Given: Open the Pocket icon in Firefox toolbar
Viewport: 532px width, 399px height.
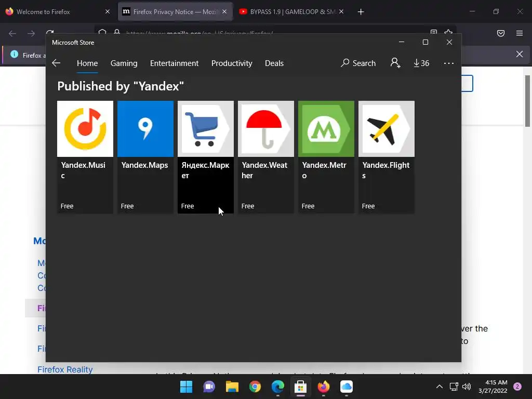Looking at the screenshot, I should [500, 33].
